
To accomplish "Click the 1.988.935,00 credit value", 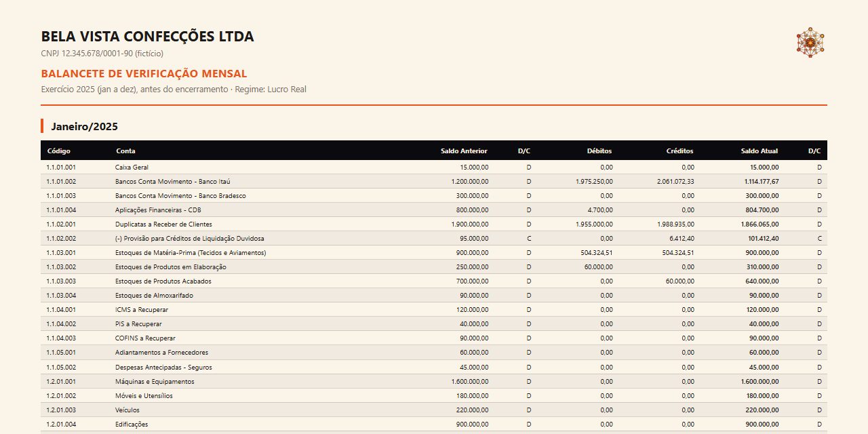I will click(x=675, y=224).
